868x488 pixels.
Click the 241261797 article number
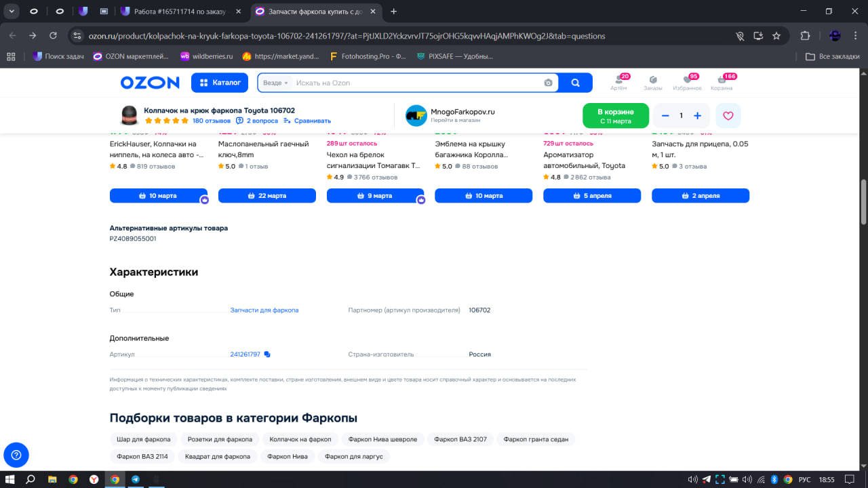[245, 354]
